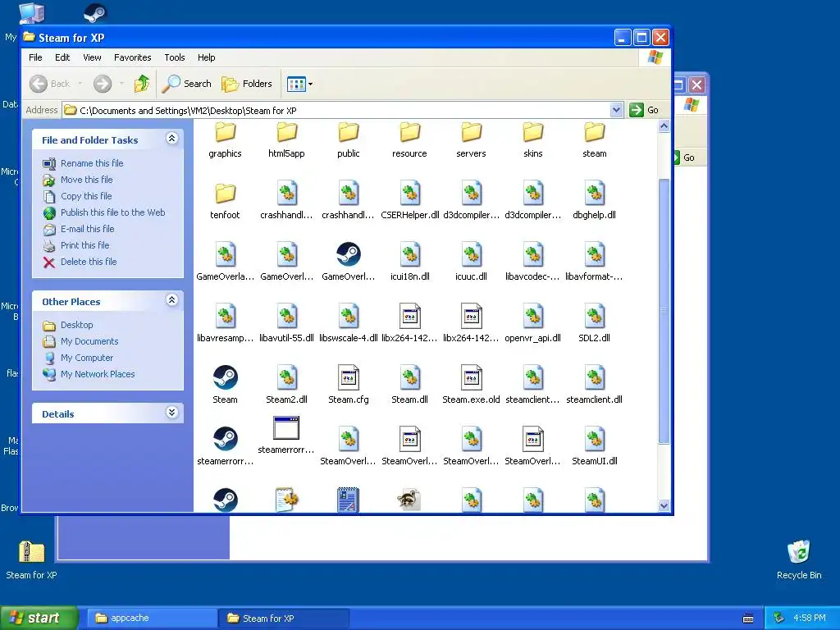
Task: Go up one folder level
Action: click(142, 84)
